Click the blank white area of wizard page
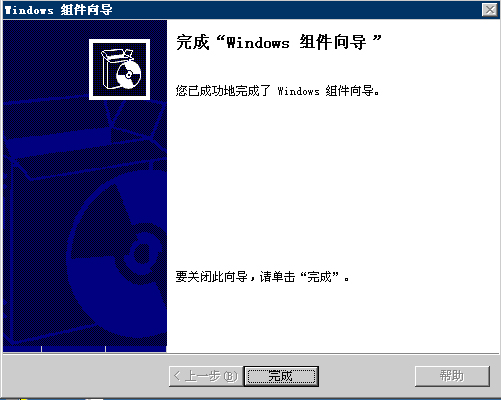The height and width of the screenshot is (400, 501). (x=333, y=183)
